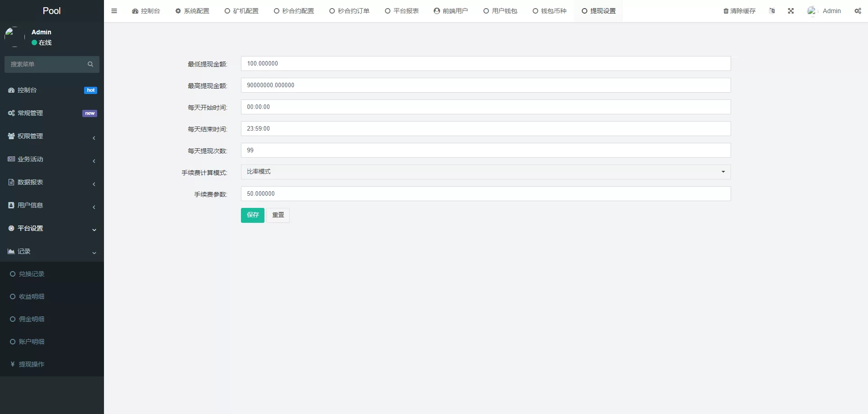This screenshot has width=868, height=414.
Task: Expand 业务活动 sidebar menu
Action: click(x=52, y=159)
